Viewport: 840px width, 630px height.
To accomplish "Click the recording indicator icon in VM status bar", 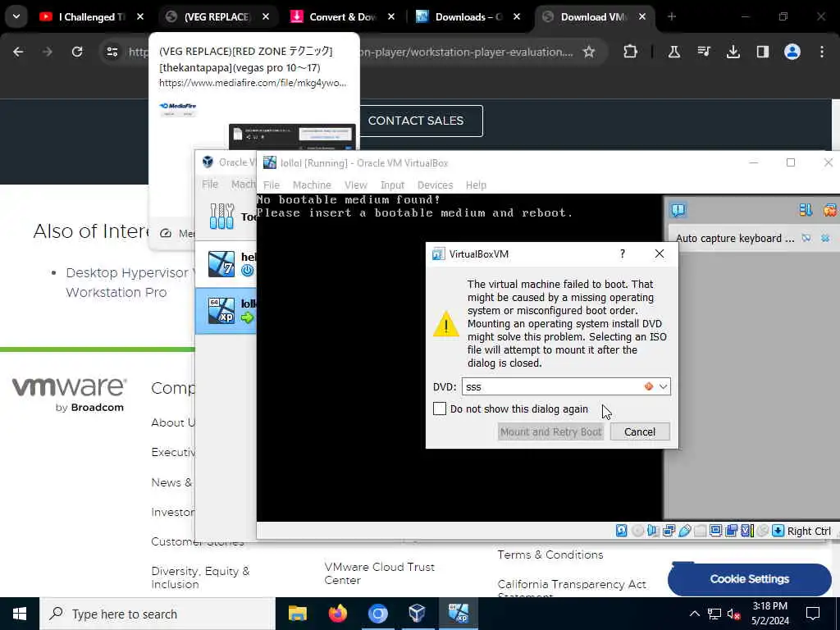I will tap(731, 531).
